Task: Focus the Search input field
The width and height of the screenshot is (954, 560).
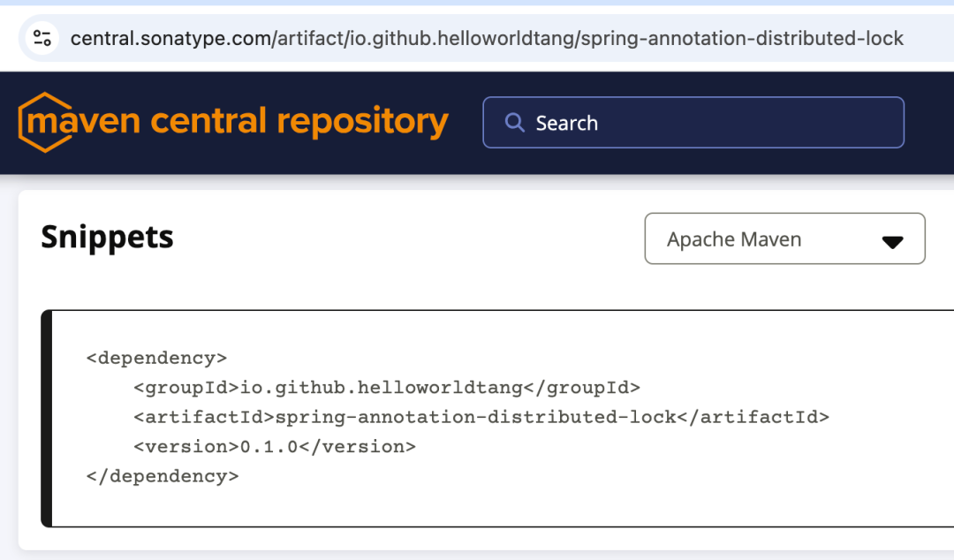Action: [707, 123]
